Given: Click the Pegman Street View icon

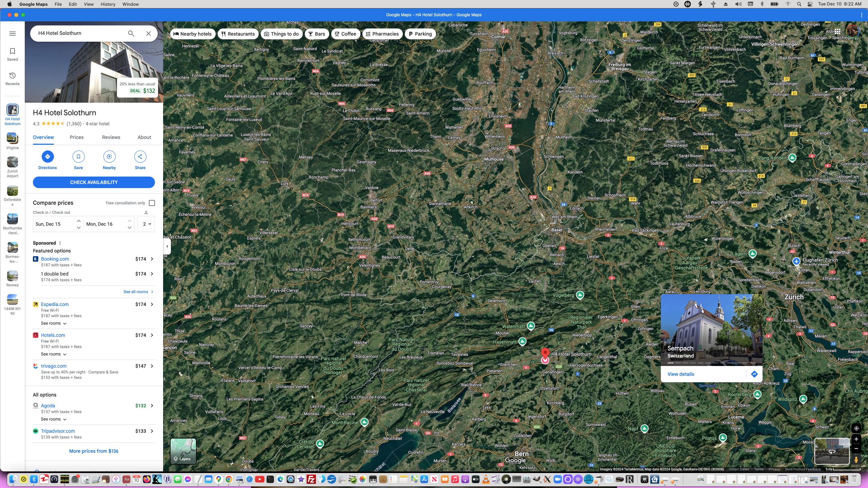Looking at the screenshot, I should point(856,460).
